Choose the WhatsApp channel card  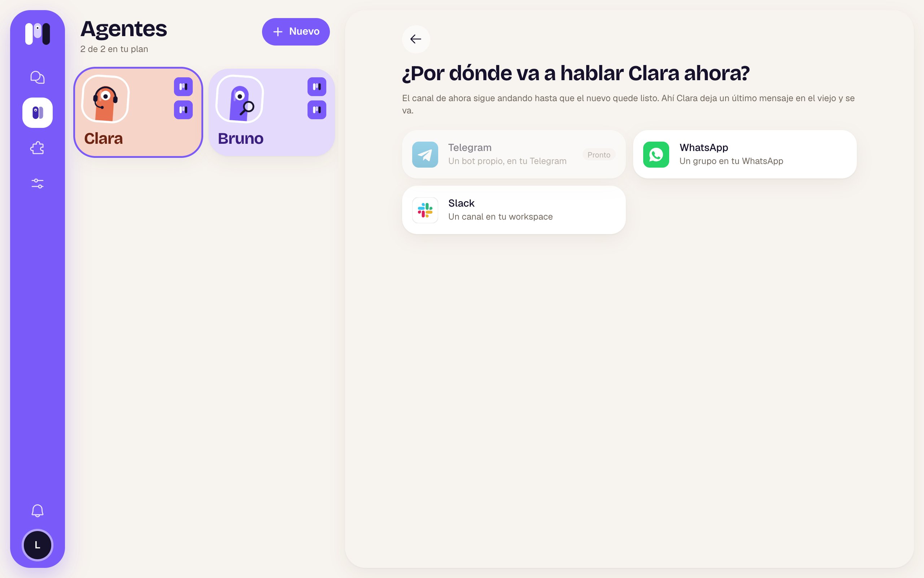745,155
